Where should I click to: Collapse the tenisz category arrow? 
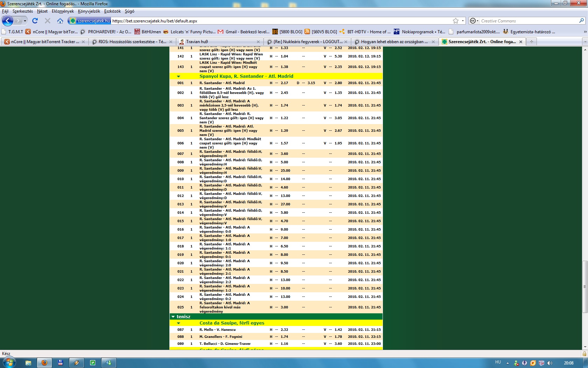point(173,316)
